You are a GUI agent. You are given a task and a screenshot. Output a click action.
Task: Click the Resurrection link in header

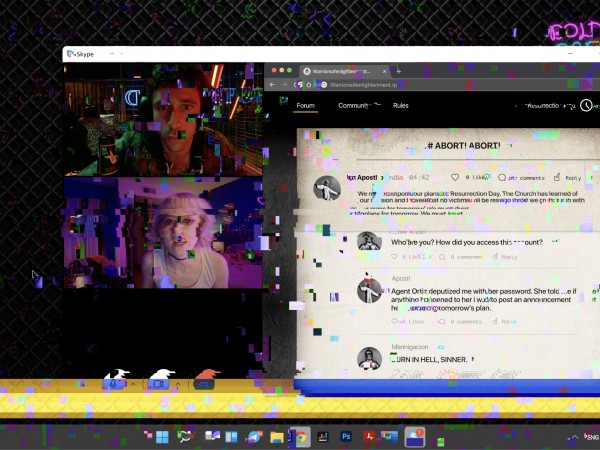point(548,105)
